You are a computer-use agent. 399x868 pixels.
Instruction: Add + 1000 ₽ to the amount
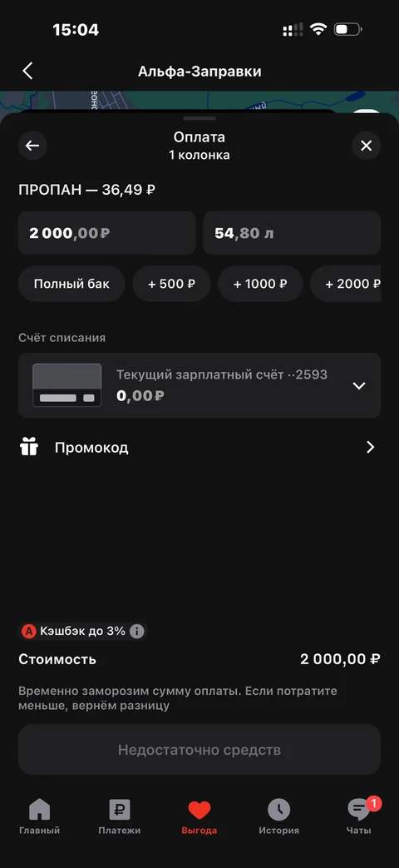click(260, 284)
